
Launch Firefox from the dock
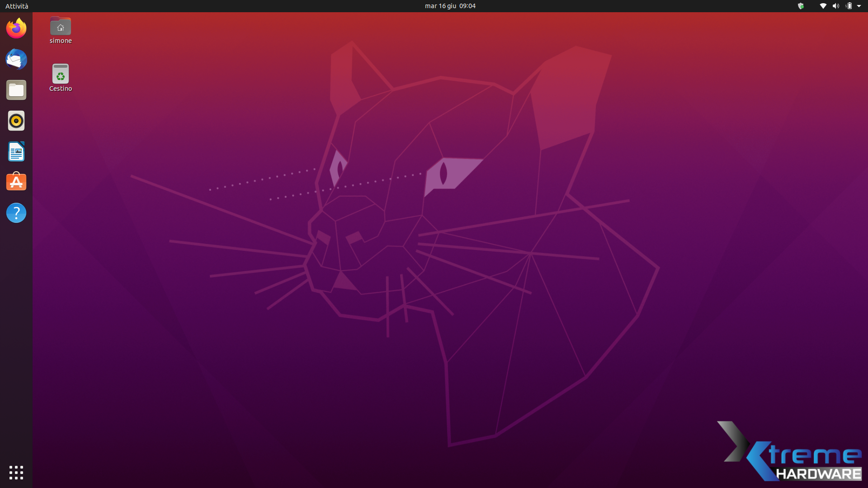point(16,28)
